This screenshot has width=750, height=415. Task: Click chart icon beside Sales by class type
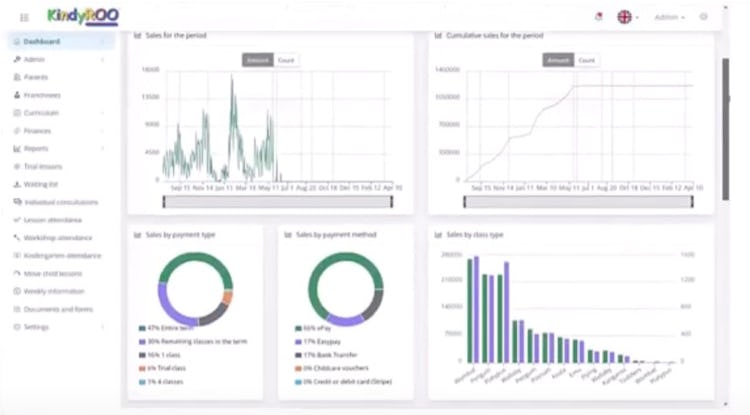(x=438, y=235)
